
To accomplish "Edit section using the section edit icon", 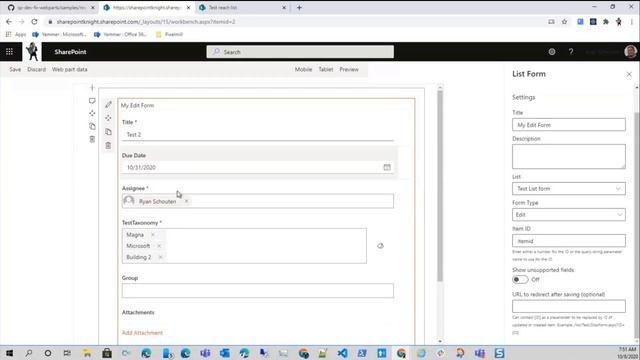I will [92, 101].
